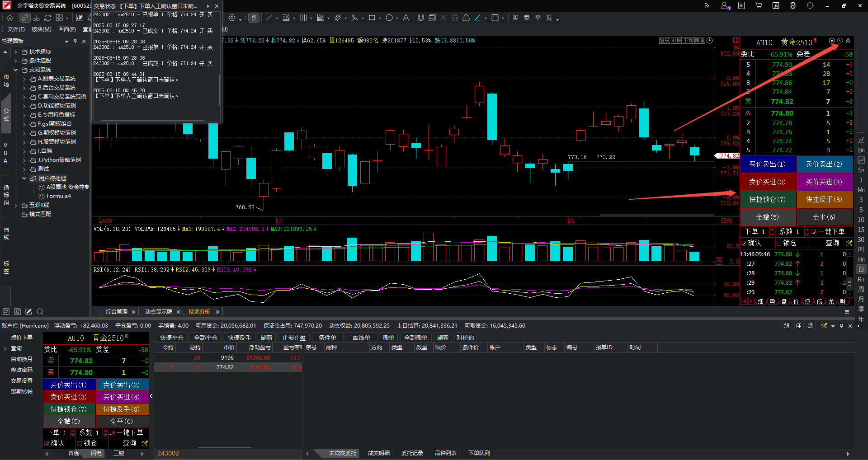Viewport: 868px width, 460px height.
Task: Increase the 下单 quantity with up arrow
Action: [772, 230]
